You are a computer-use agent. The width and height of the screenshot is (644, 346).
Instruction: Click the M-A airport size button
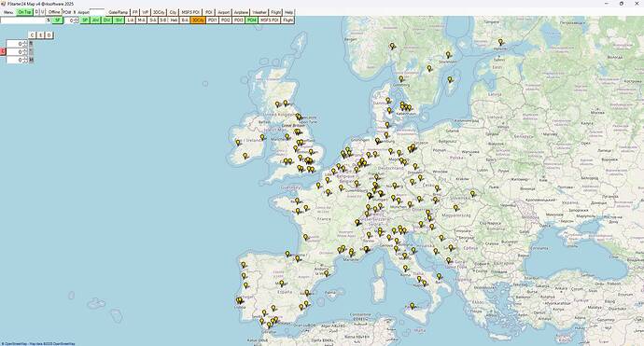tap(142, 20)
